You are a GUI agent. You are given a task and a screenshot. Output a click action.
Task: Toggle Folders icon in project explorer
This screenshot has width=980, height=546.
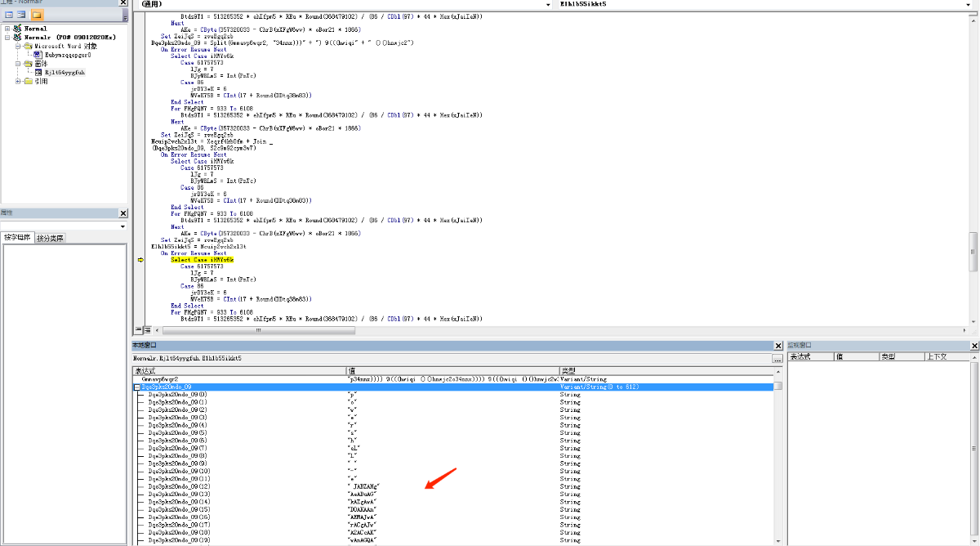(38, 15)
